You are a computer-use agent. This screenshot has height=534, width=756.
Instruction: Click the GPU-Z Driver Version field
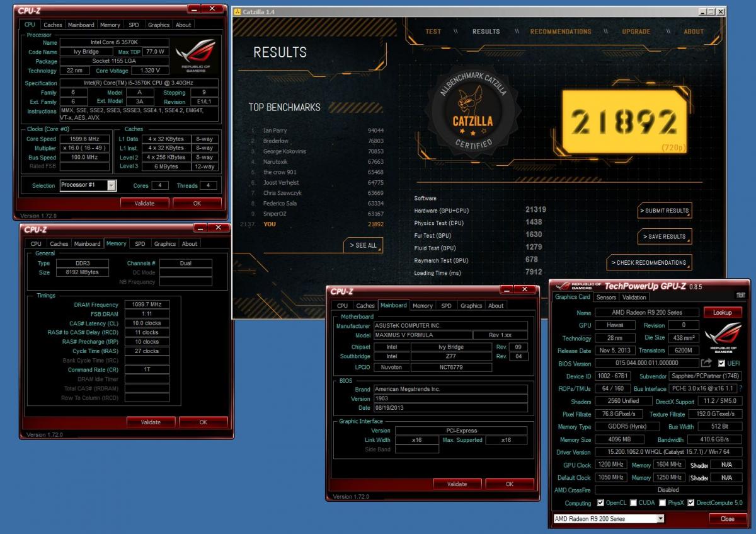tap(669, 452)
